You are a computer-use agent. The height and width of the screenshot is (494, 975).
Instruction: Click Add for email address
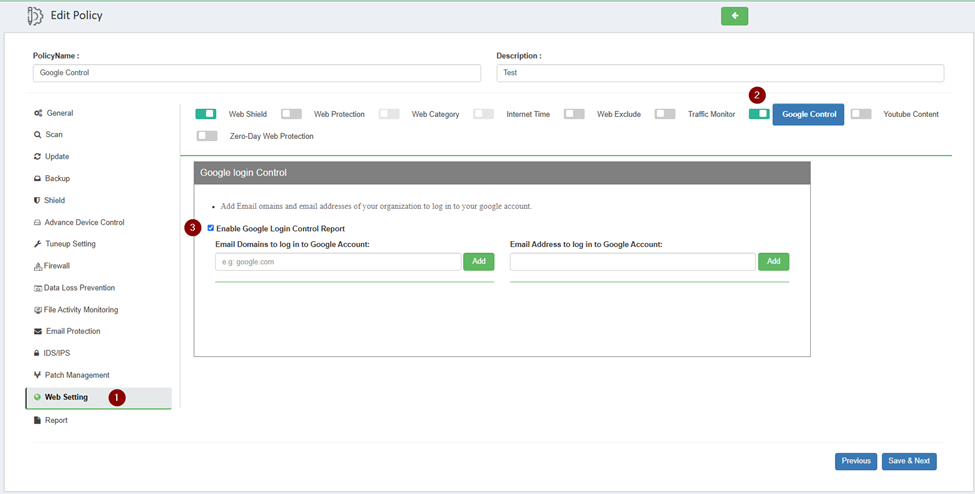(x=774, y=262)
